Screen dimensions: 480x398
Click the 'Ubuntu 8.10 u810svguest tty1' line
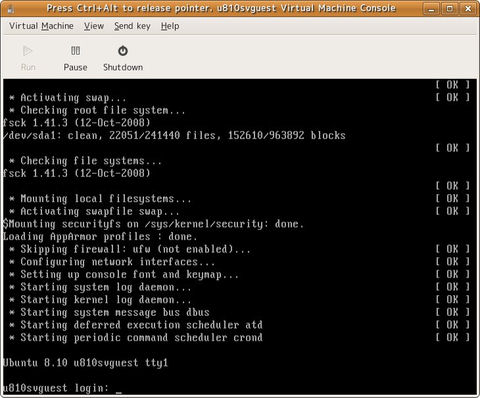pyautogui.click(x=85, y=363)
